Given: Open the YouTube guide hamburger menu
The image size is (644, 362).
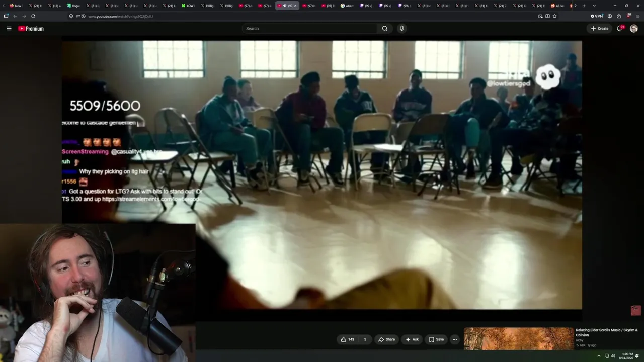Looking at the screenshot, I should [9, 29].
